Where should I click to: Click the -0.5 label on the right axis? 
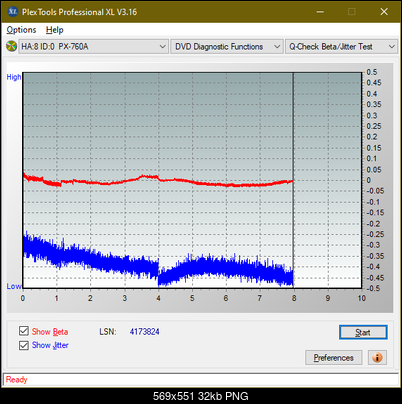[373, 288]
